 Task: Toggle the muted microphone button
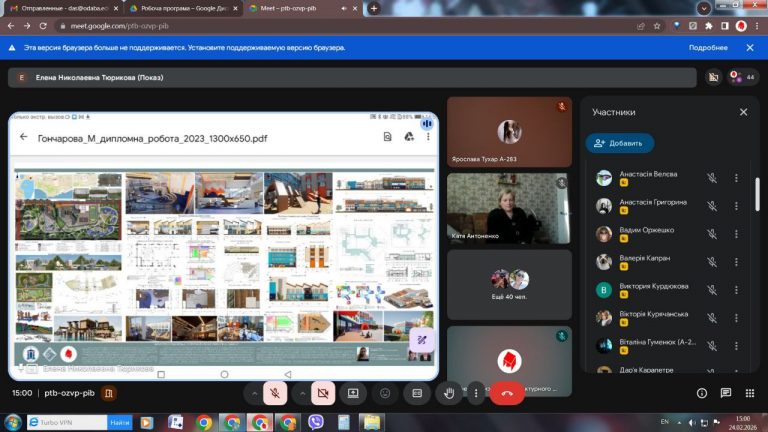coord(275,394)
